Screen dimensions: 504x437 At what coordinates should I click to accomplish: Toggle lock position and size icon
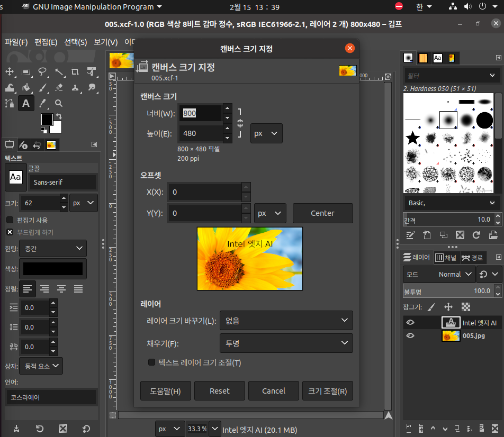click(448, 307)
